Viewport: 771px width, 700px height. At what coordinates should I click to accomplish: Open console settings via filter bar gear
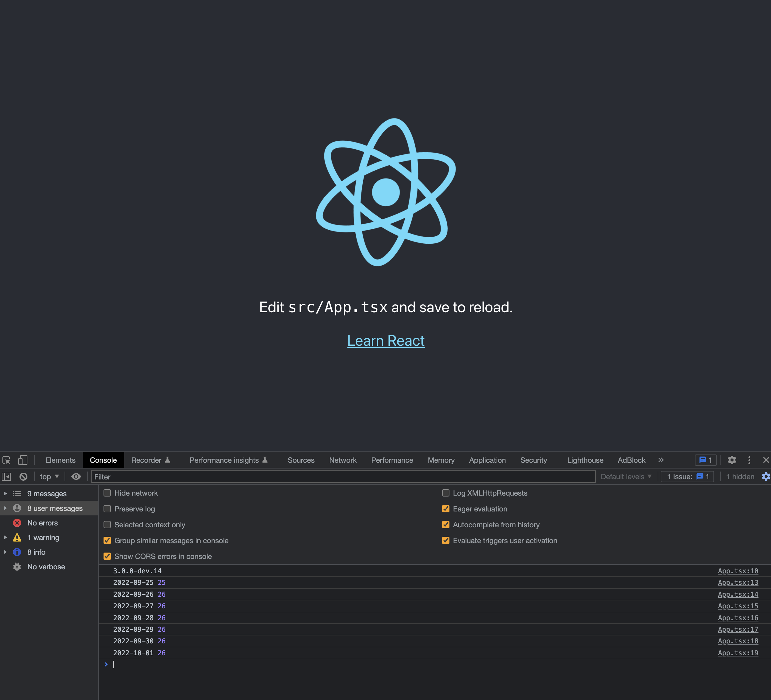(766, 477)
